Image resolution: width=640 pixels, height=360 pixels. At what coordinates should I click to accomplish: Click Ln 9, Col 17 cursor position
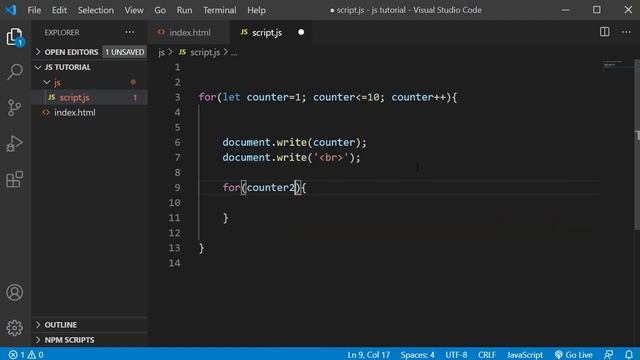(x=369, y=354)
